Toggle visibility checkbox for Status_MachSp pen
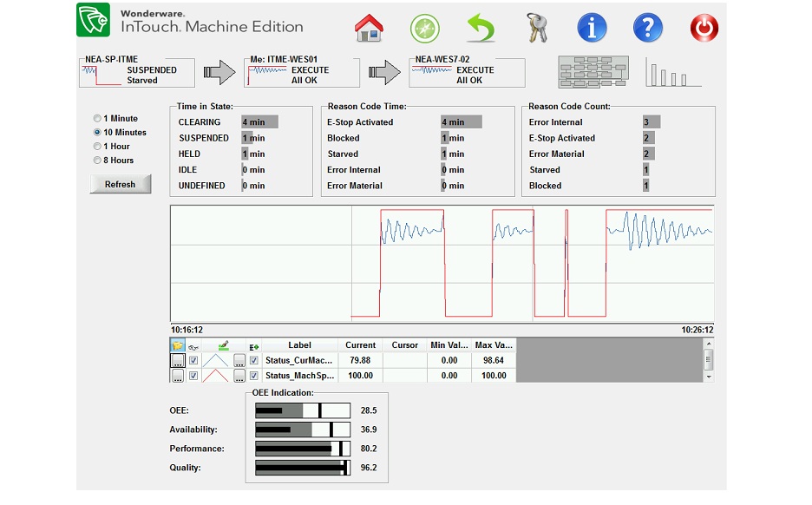The height and width of the screenshot is (505, 812). tap(193, 376)
